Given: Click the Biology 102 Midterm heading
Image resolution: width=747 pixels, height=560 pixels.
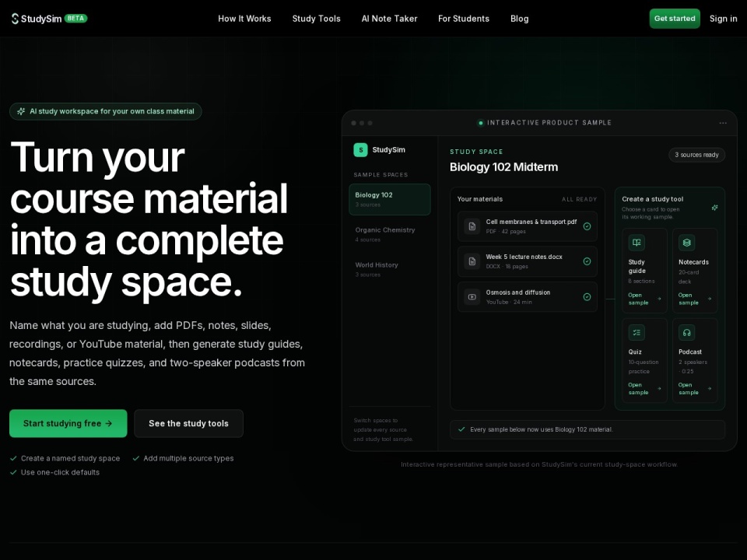Looking at the screenshot, I should (503, 167).
